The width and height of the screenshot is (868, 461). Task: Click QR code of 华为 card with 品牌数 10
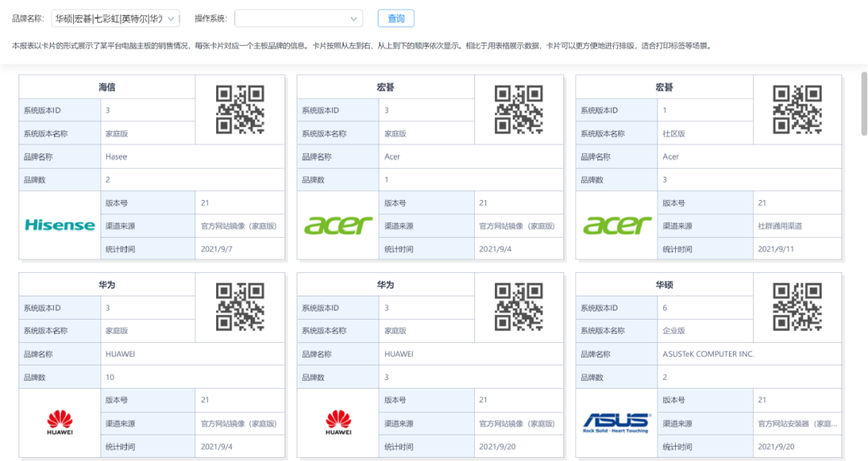point(240,307)
